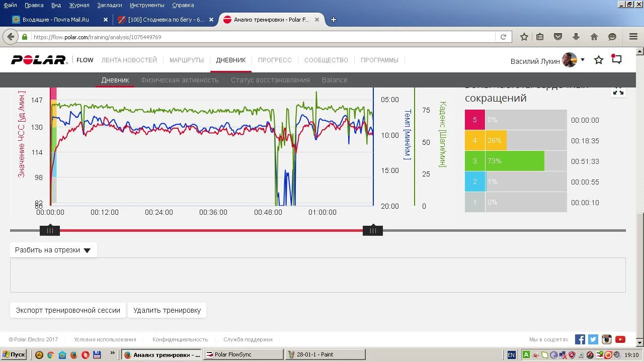Bookmark this page with the star icon

click(x=524, y=37)
